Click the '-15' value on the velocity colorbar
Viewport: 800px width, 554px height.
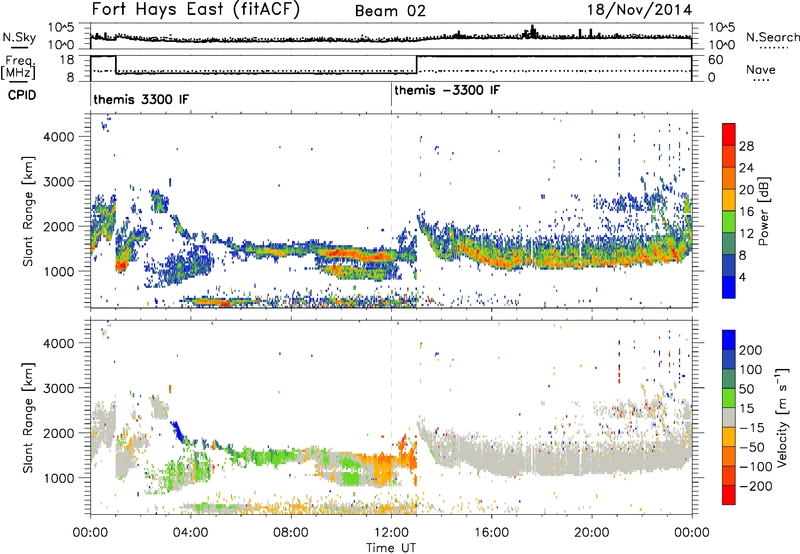752,428
